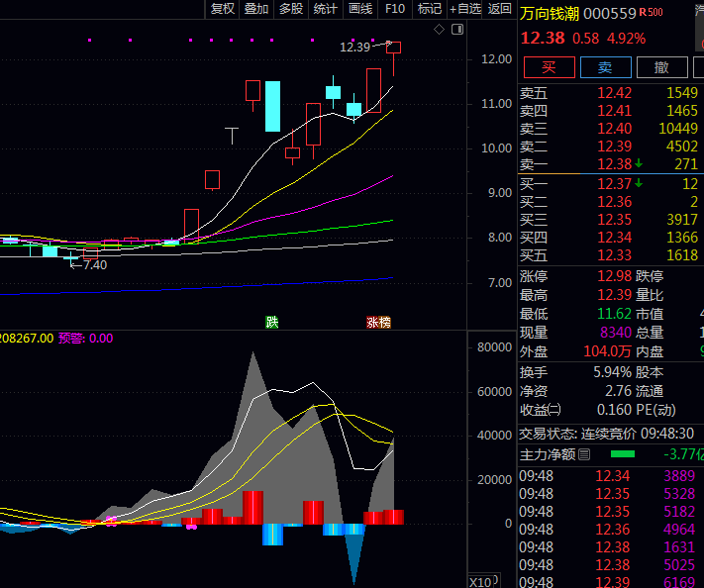This screenshot has height=588, width=704.
Task: Toggle 叠加 overlay comparison
Action: (256, 9)
